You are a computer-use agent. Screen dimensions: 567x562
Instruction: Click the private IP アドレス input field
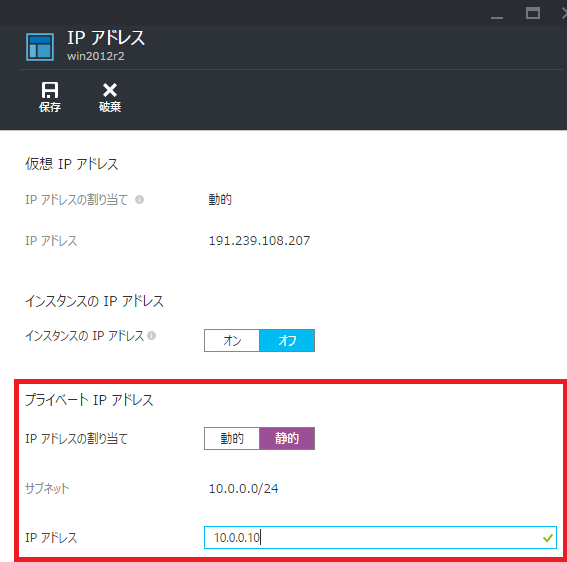point(380,537)
